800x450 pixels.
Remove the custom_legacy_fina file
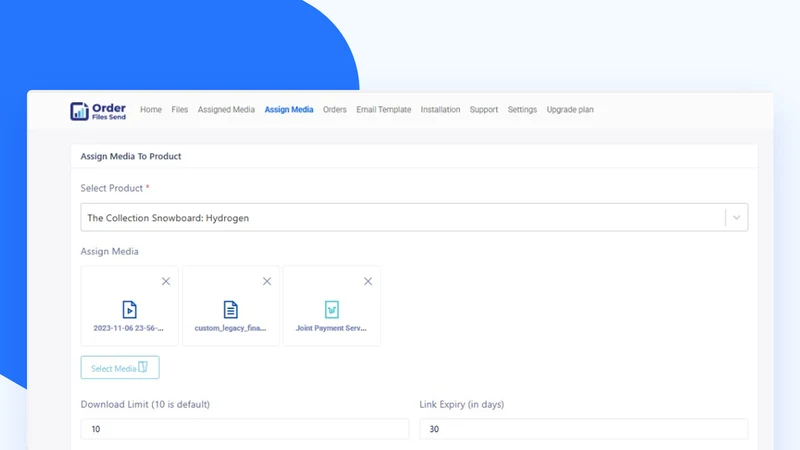(x=267, y=281)
